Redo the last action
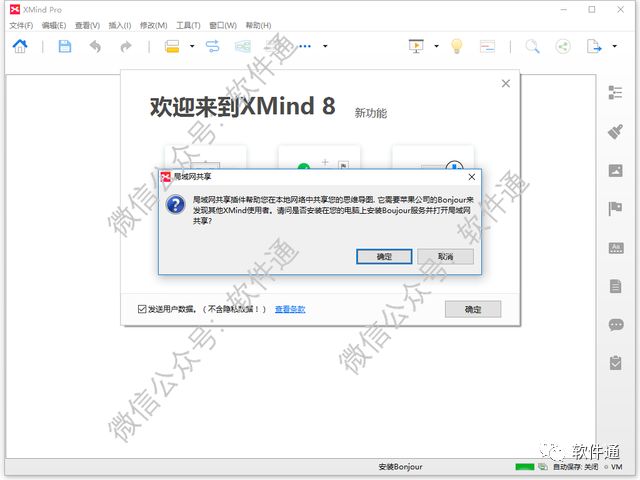This screenshot has width=640, height=480. pos(126,47)
